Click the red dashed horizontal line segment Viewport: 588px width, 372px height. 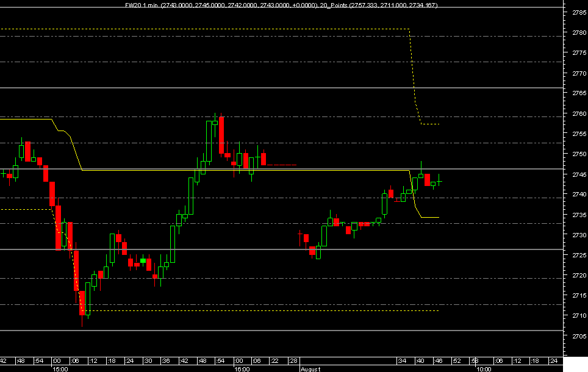pos(282,165)
